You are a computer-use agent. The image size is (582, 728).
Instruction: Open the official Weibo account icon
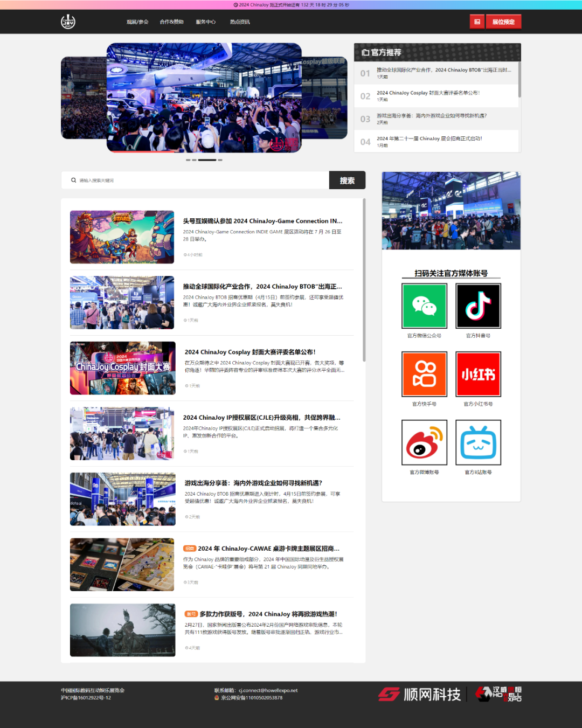424,442
